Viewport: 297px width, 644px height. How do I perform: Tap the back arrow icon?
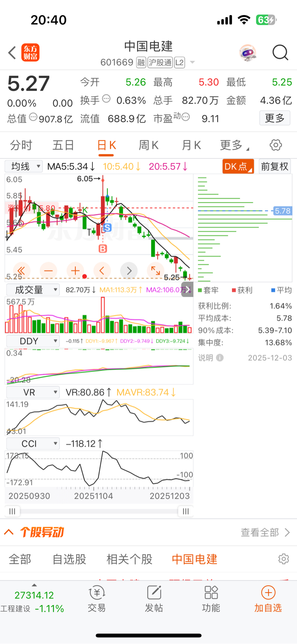12,53
